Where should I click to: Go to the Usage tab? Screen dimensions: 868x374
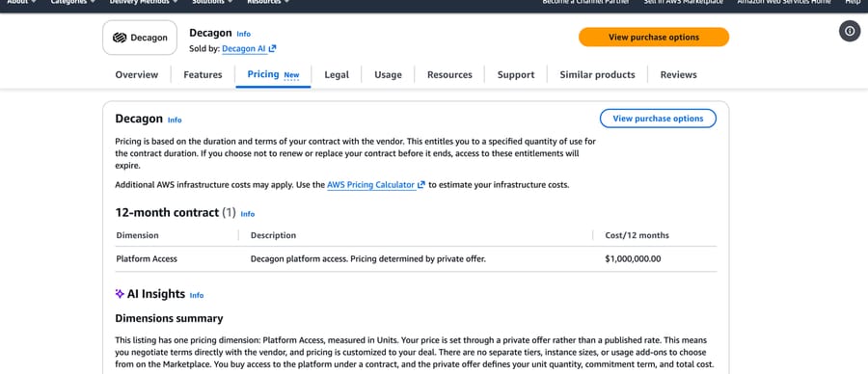tap(388, 74)
